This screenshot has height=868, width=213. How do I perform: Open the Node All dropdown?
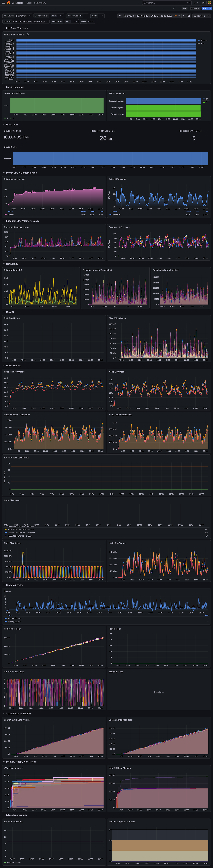tap(91, 21)
